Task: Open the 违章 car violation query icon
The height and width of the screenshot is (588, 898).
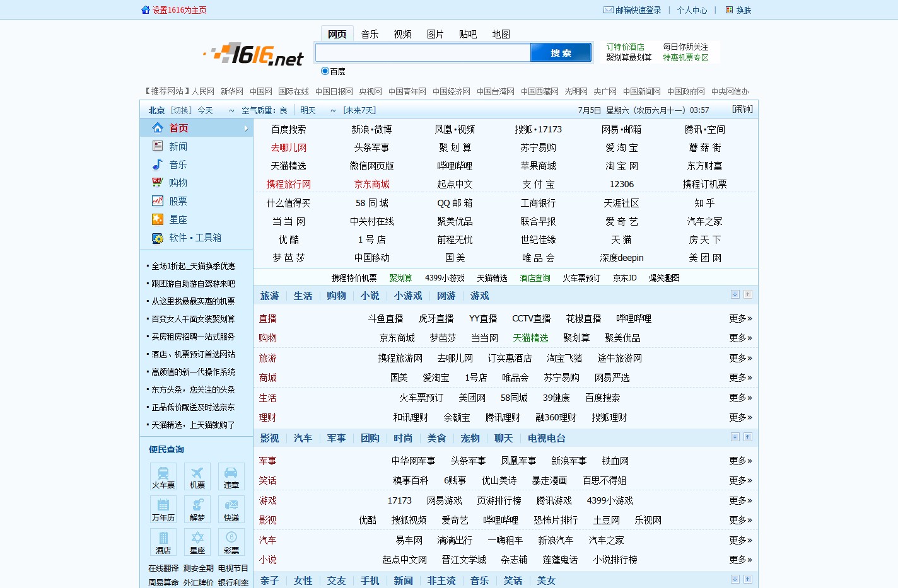Action: click(x=231, y=476)
